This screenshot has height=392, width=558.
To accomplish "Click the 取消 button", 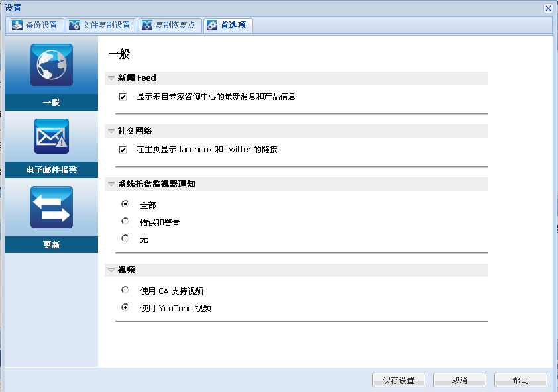I will coord(459,380).
